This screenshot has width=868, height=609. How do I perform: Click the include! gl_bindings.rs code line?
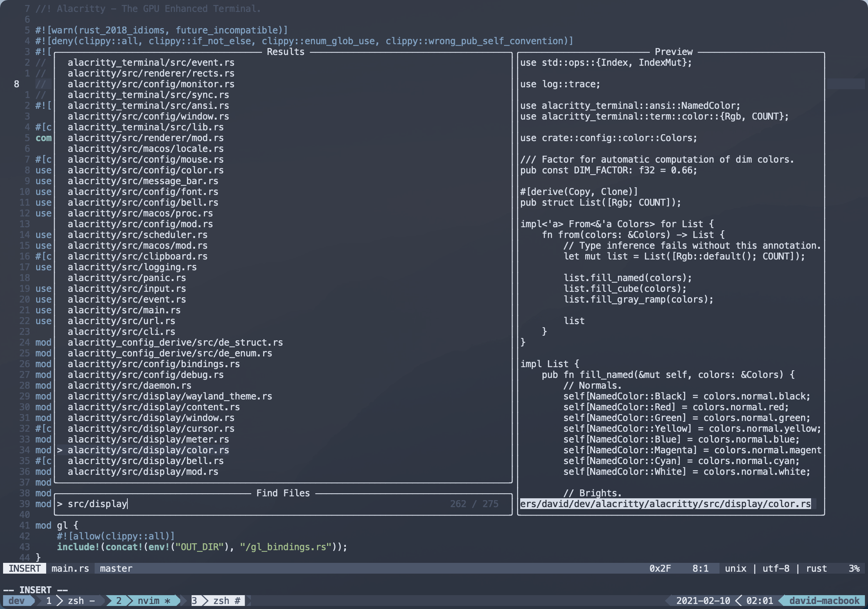point(202,547)
